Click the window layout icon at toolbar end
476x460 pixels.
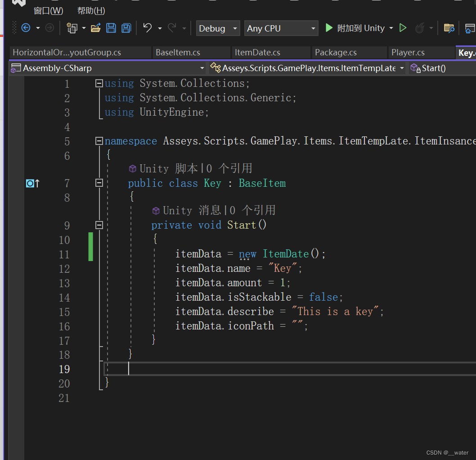(x=470, y=28)
